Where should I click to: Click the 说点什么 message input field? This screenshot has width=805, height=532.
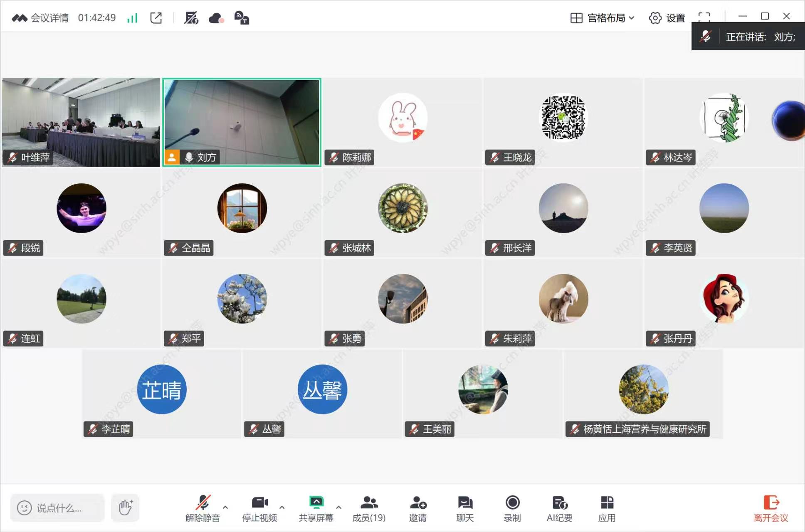pyautogui.click(x=57, y=508)
